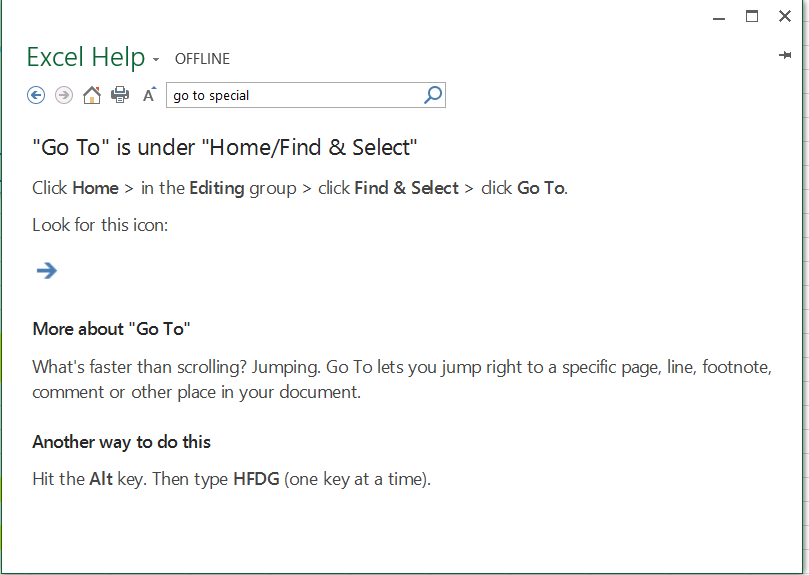Maximize the Excel Help window
Screen dimensions: 809x575
point(752,16)
